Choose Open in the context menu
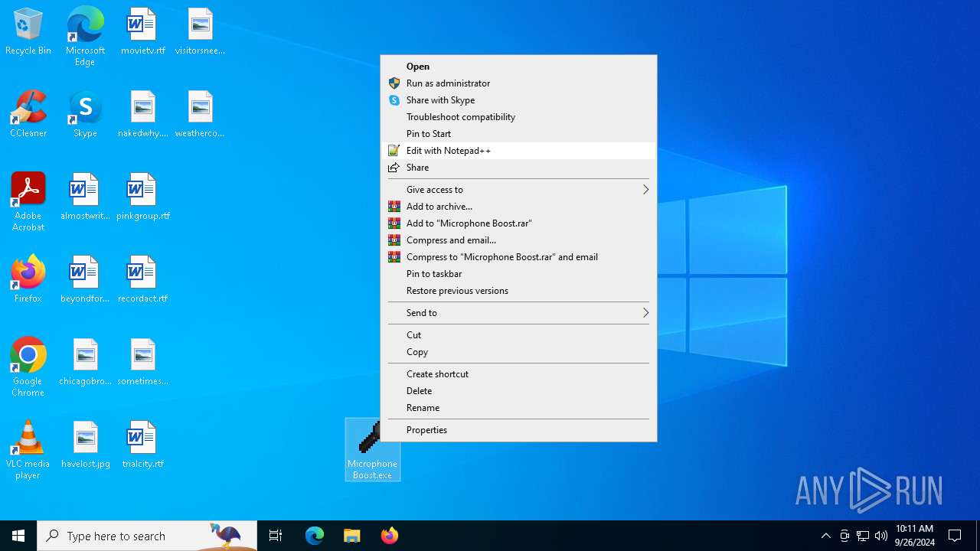The image size is (980, 551). click(518, 67)
